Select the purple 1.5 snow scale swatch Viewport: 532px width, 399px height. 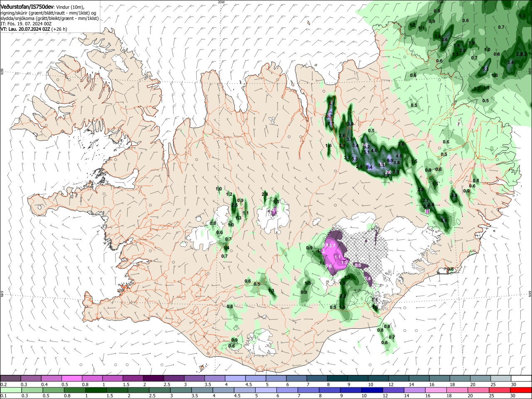click(x=133, y=378)
